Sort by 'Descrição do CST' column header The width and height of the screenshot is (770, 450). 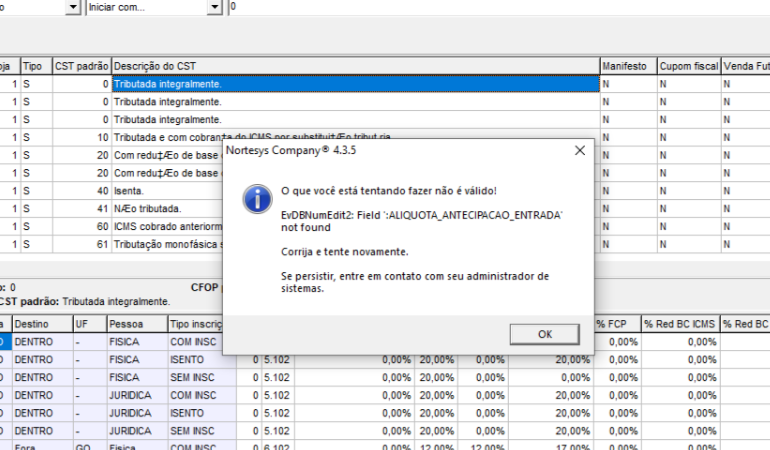(x=356, y=66)
